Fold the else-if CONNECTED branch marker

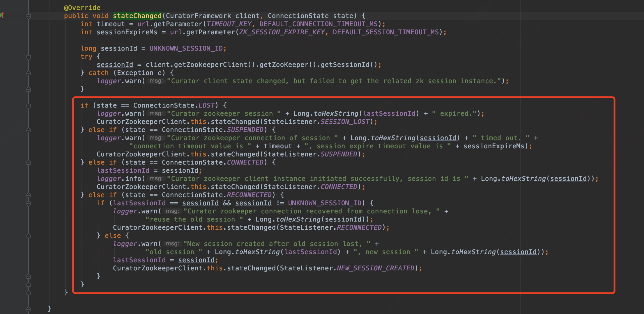click(x=29, y=163)
